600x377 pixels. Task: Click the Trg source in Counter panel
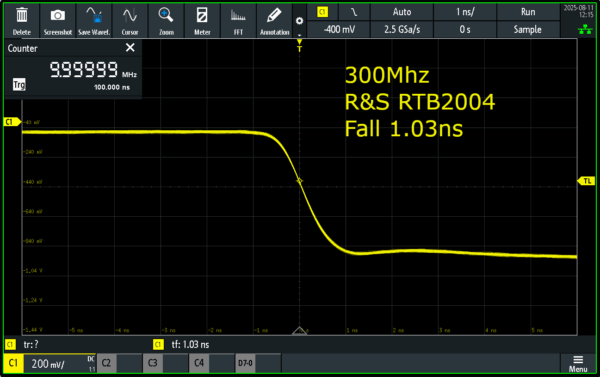[x=19, y=84]
